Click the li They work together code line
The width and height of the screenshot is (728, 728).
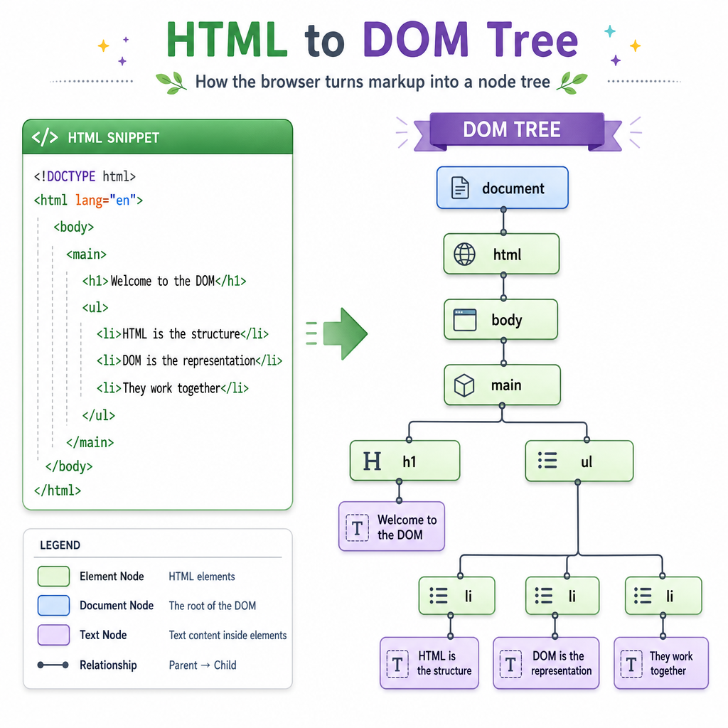(172, 388)
